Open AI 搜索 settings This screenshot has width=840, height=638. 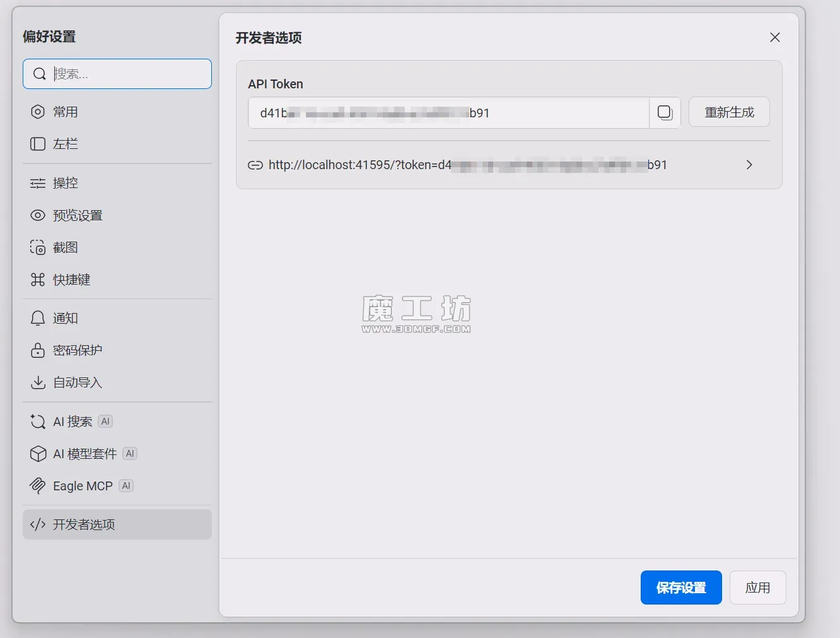[73, 422]
